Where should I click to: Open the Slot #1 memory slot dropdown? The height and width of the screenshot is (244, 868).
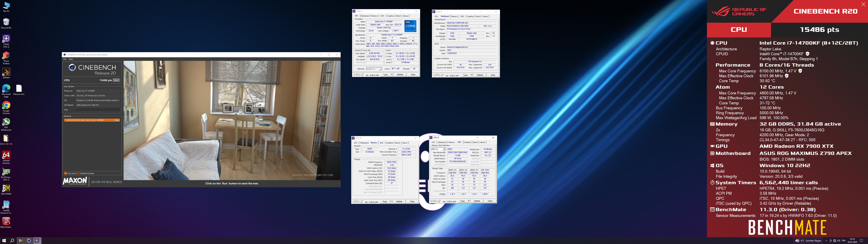tap(438, 149)
